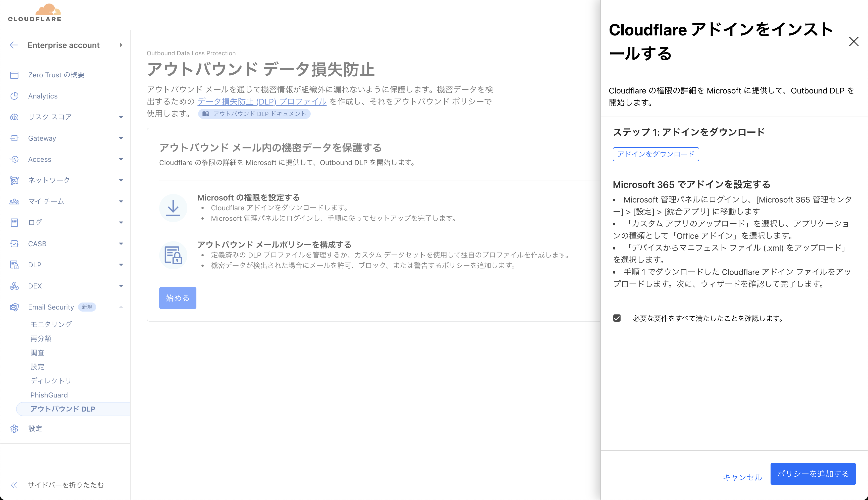
Task: Open the PhishGuard submenu item
Action: click(x=49, y=395)
